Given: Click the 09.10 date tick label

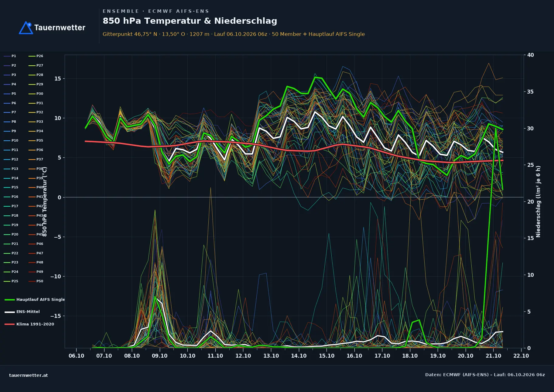Looking at the screenshot, I should coord(160,356).
